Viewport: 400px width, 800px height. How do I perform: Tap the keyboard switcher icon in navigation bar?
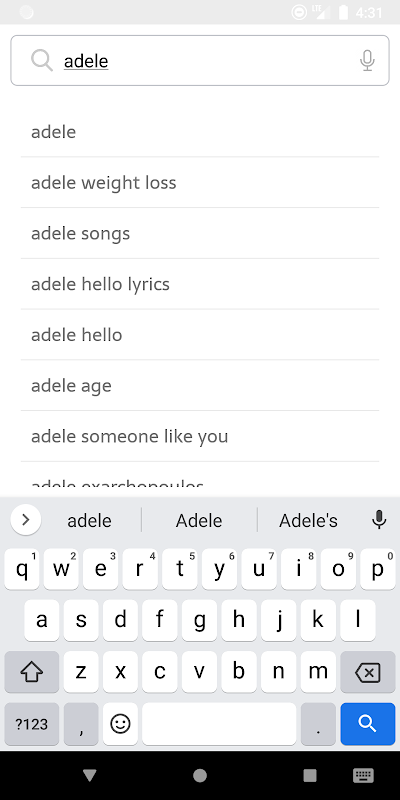coord(363,776)
